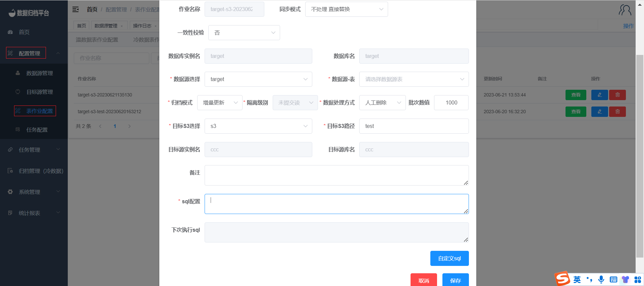Click the 目标S3路径 input field

tap(414, 126)
